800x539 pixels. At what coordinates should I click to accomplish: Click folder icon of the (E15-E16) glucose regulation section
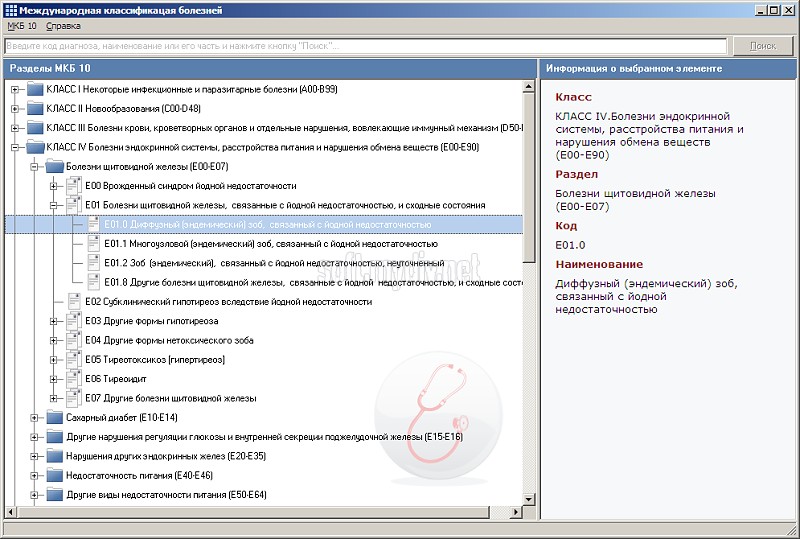point(54,437)
